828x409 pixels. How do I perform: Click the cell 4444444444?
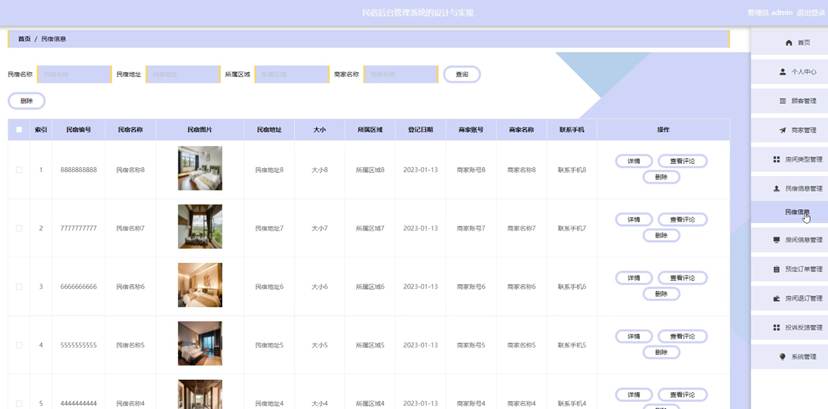(x=79, y=404)
